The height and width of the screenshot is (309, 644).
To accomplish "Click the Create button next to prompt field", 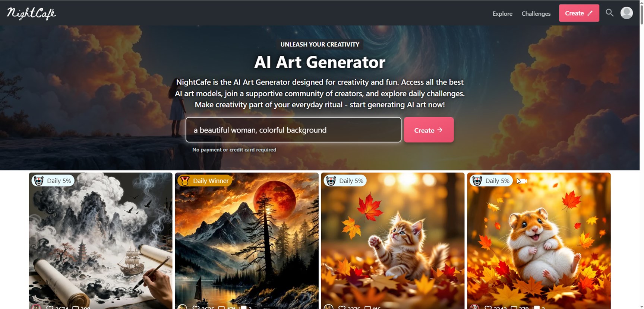I will pyautogui.click(x=429, y=130).
